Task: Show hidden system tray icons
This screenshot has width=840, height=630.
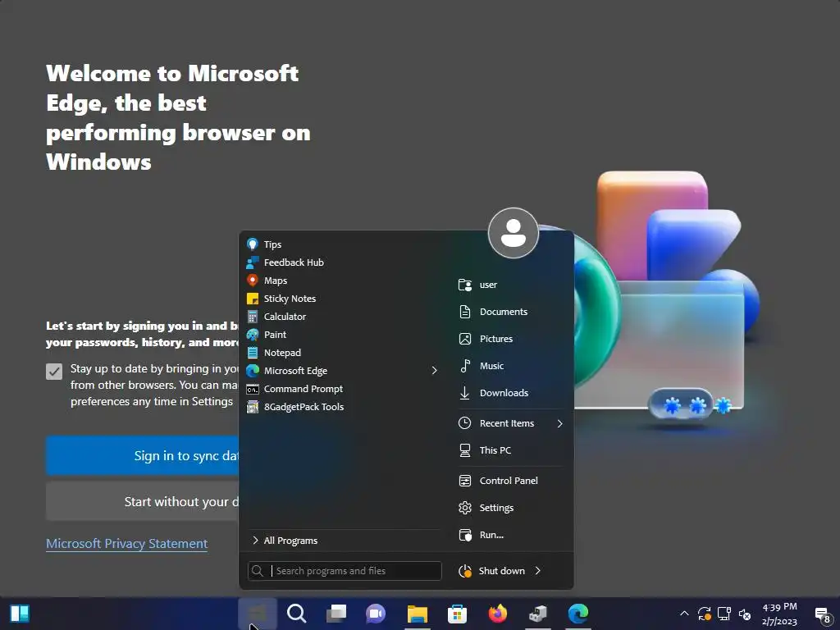Action: [x=685, y=614]
